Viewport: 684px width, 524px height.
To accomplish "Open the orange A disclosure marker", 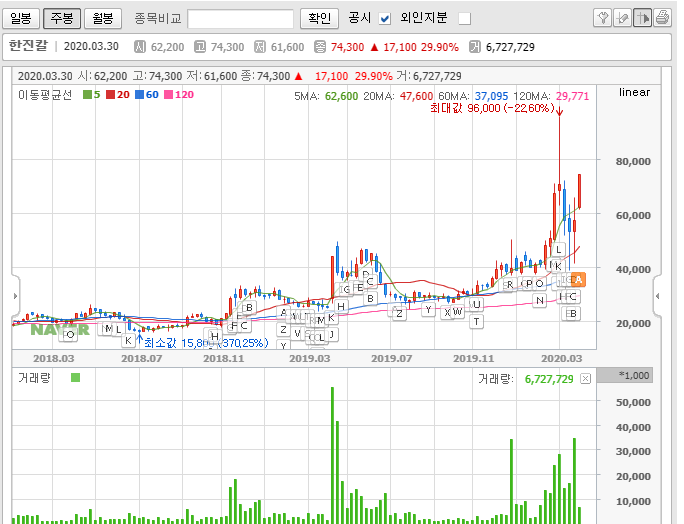I will tap(578, 280).
